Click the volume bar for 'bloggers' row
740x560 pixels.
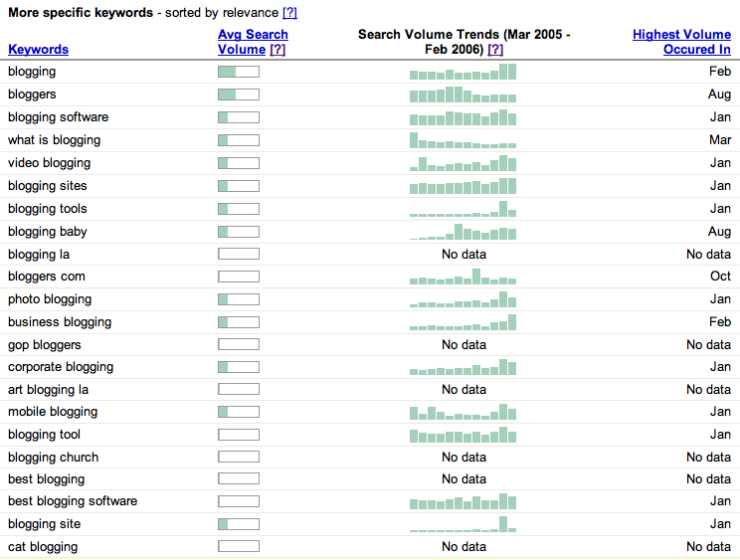[x=239, y=94]
